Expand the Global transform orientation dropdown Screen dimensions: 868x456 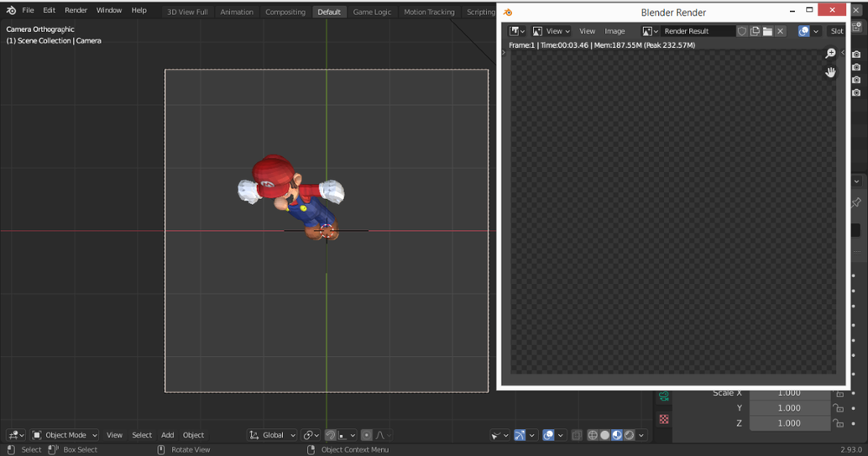click(273, 435)
